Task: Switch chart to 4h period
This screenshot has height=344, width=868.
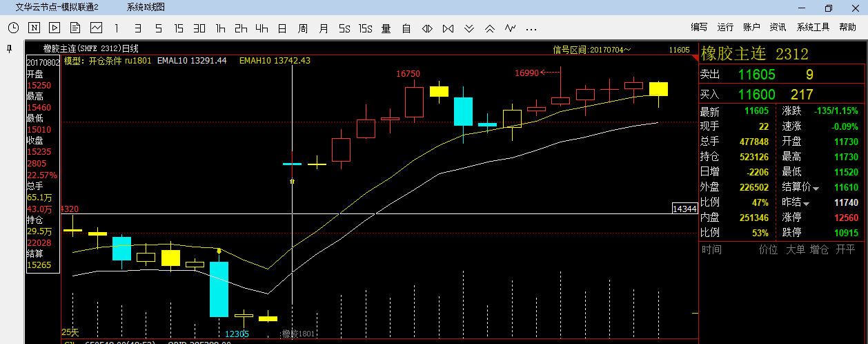Action: click(x=262, y=28)
